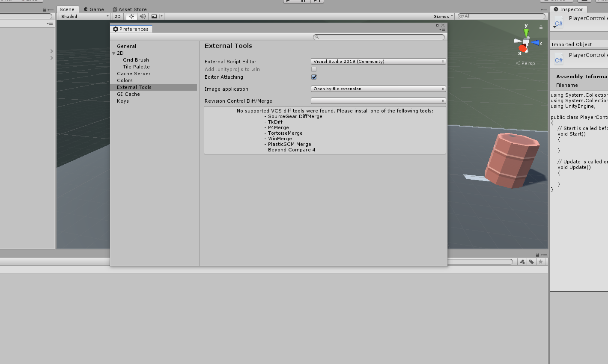The image size is (608, 364).
Task: Toggle Hierarchy panel lock icon
Action: click(x=44, y=9)
